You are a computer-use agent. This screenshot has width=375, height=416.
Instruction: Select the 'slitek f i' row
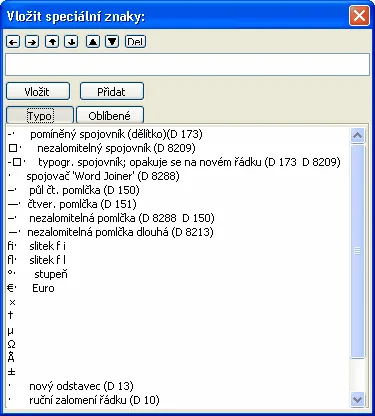coord(178,246)
